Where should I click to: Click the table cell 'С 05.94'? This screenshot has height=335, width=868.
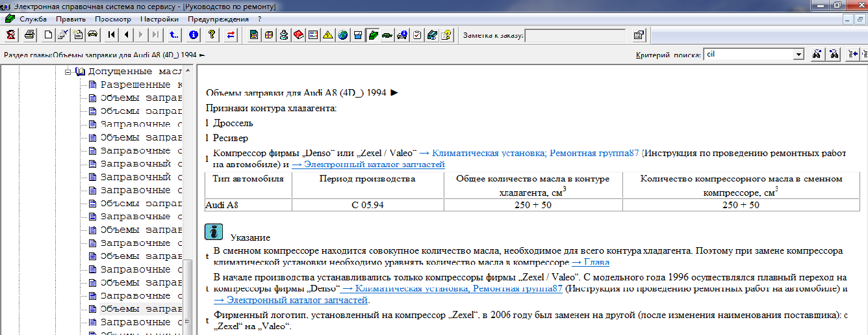[368, 204]
